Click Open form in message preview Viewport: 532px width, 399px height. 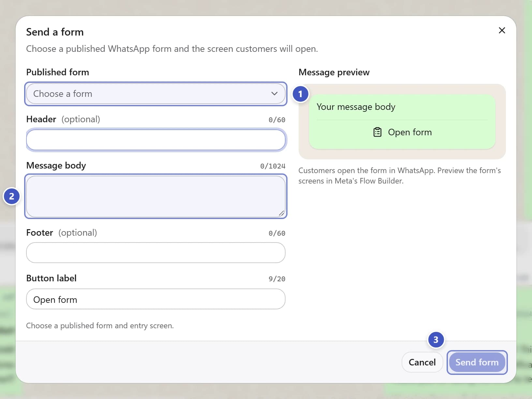pos(402,132)
